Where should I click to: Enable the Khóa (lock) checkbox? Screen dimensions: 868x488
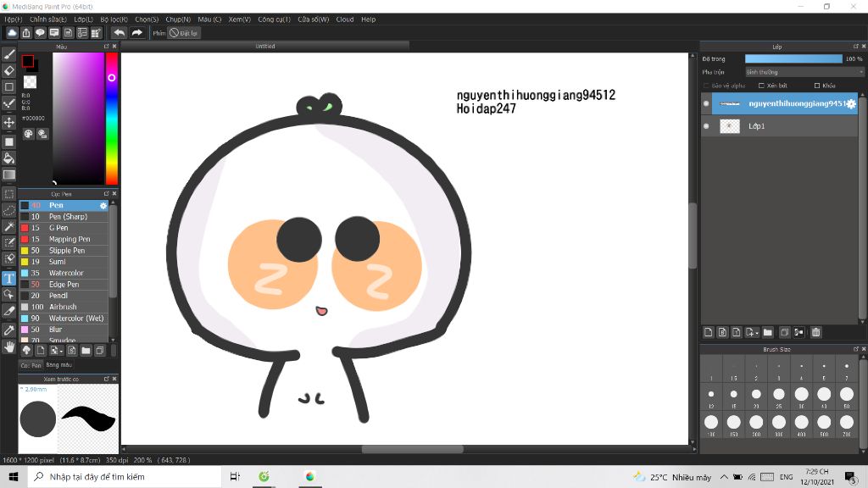(817, 86)
